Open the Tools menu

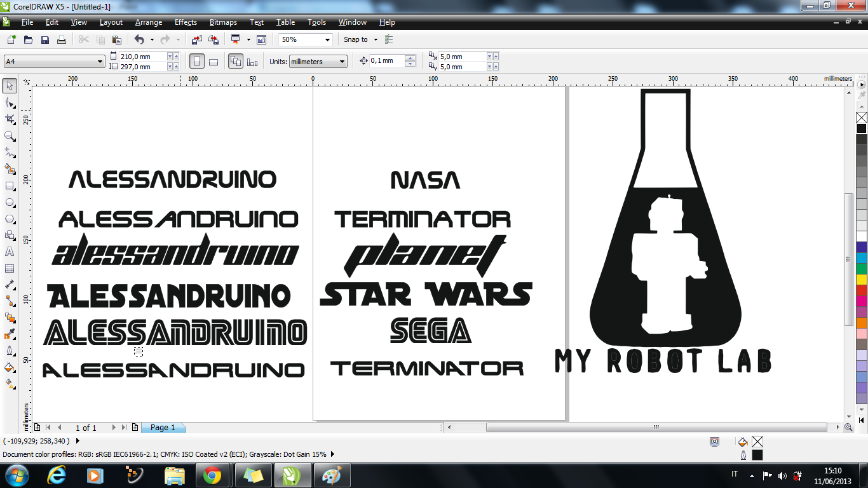tap(317, 22)
